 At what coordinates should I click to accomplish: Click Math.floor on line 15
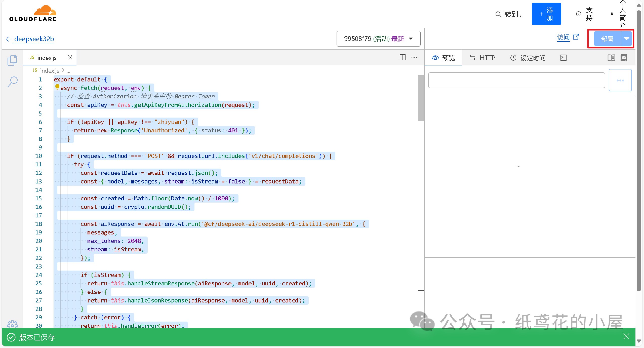(151, 198)
